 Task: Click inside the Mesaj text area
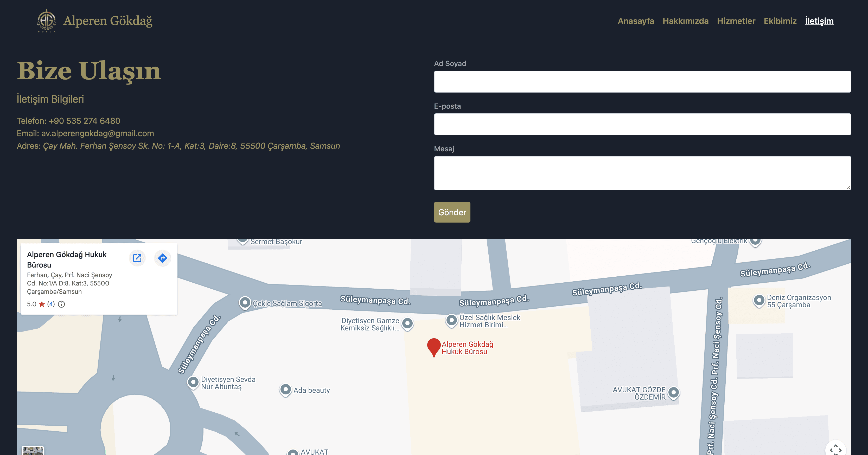[x=642, y=173]
